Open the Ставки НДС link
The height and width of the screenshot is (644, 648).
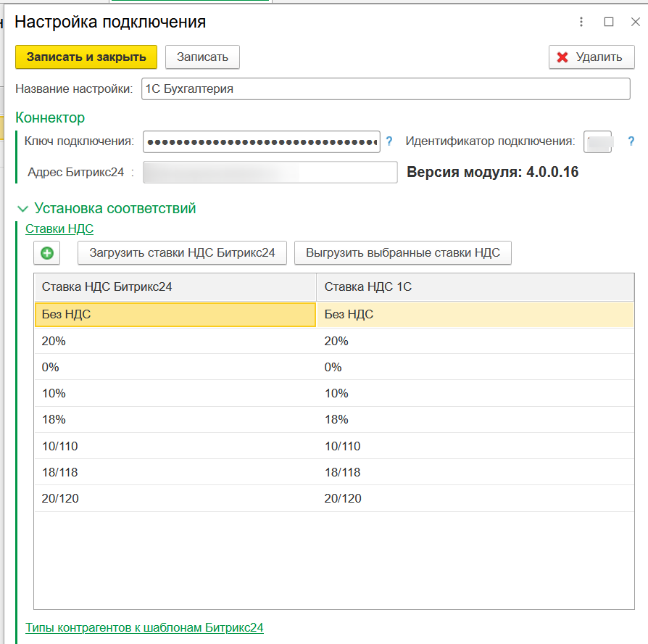(59, 228)
